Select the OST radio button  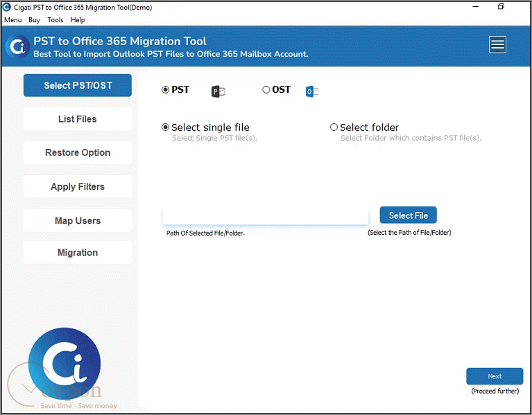tap(266, 89)
